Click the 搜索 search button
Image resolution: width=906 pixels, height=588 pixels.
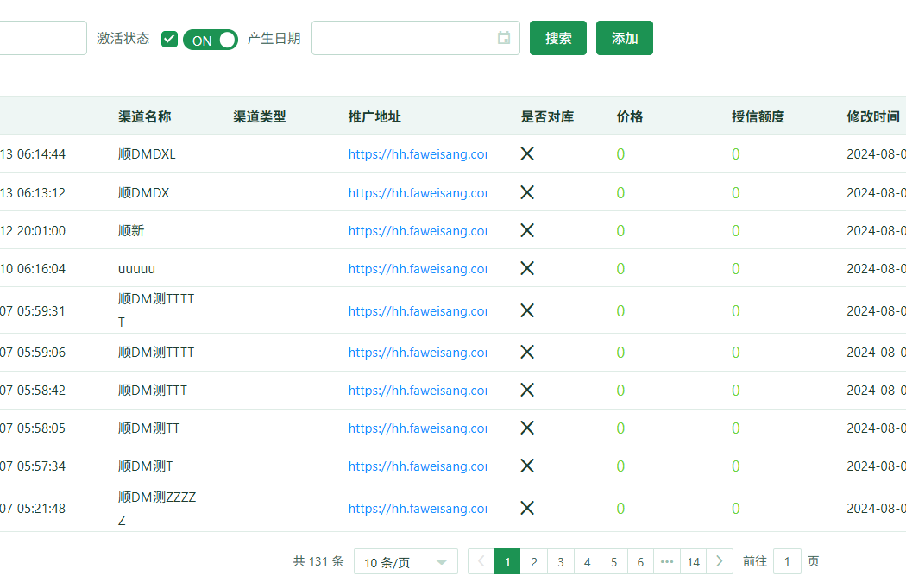558,38
